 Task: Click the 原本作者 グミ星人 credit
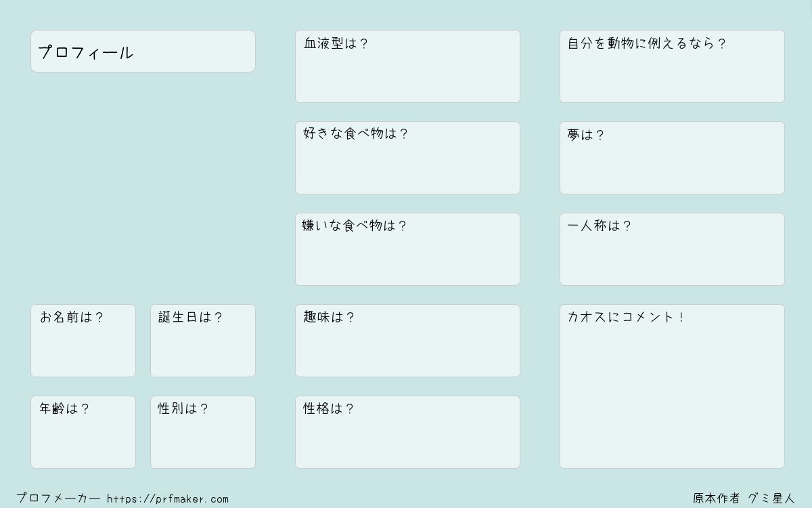click(x=744, y=498)
